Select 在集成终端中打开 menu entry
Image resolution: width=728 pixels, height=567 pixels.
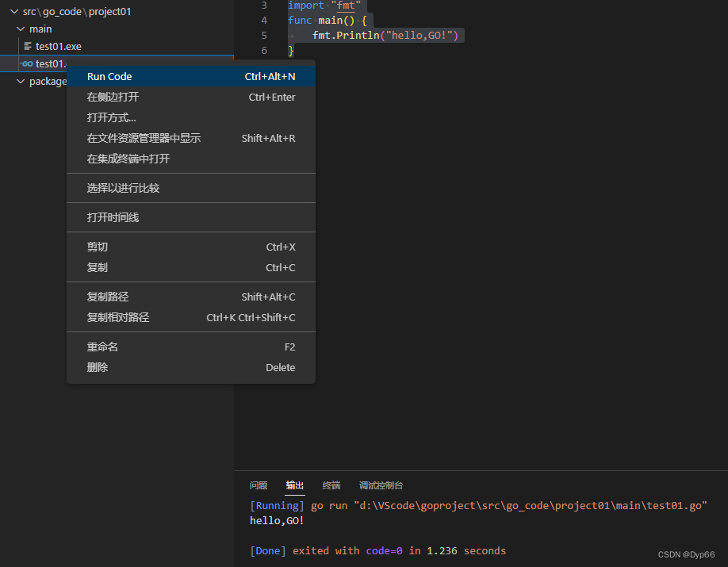click(191, 159)
